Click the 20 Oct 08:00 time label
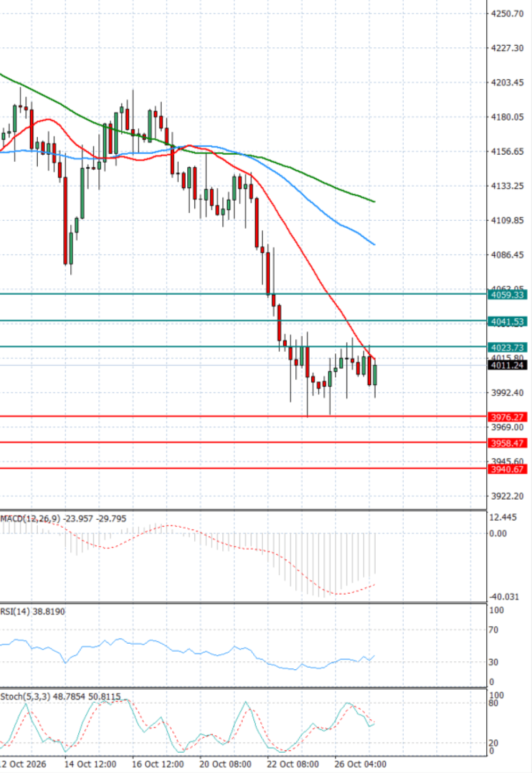Screen dimensions: 532x773 click(225, 764)
